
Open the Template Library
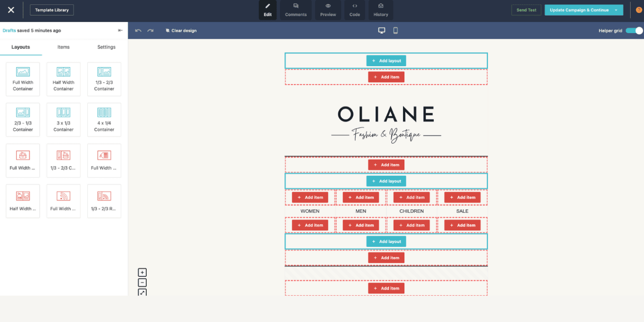point(52,10)
